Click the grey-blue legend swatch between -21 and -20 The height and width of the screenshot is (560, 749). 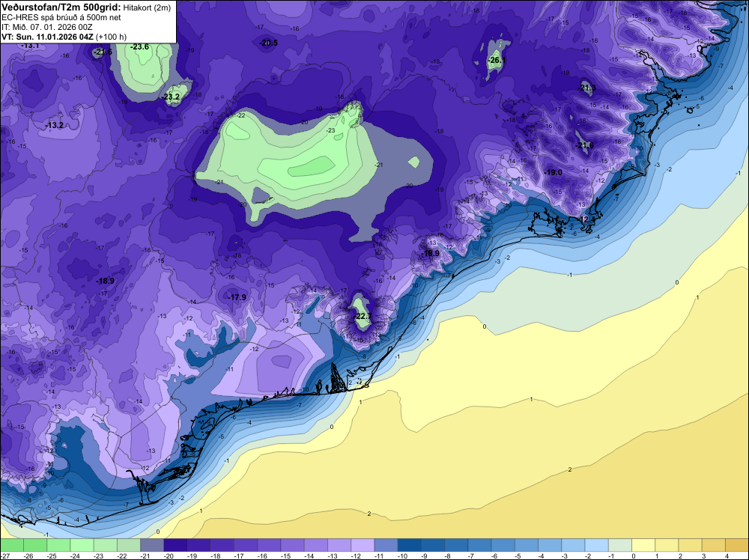[152, 545]
